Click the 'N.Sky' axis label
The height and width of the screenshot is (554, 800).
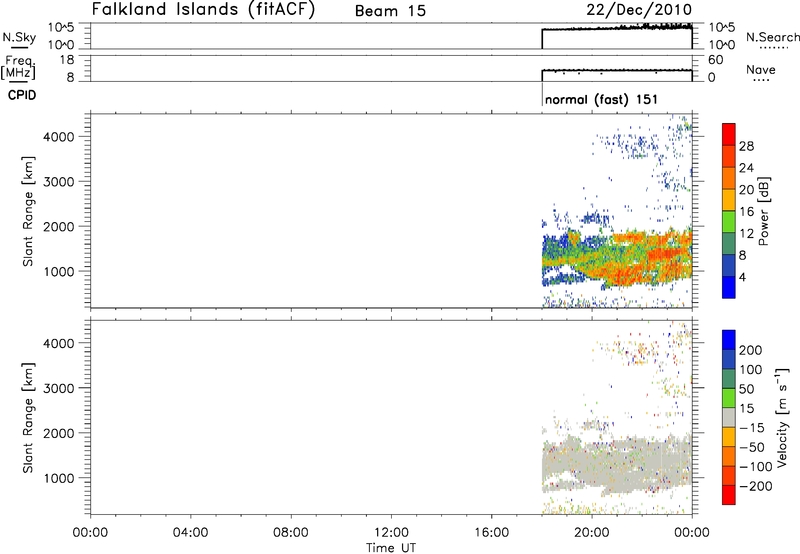point(19,37)
